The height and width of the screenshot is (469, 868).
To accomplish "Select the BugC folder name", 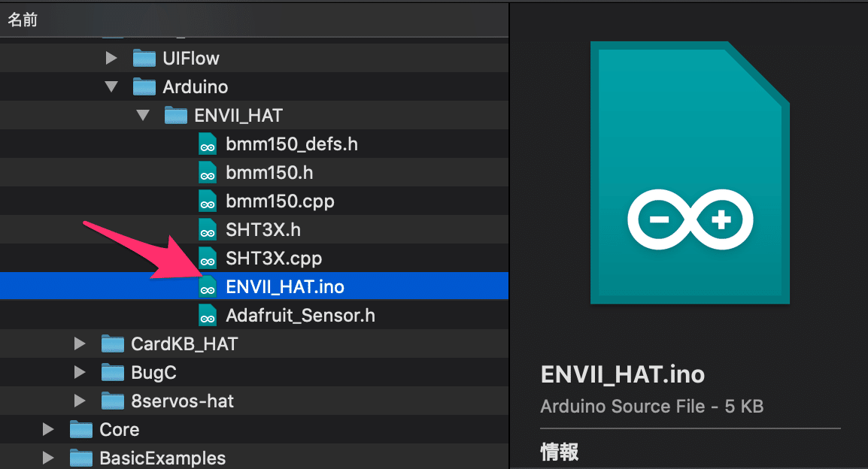I will [153, 373].
